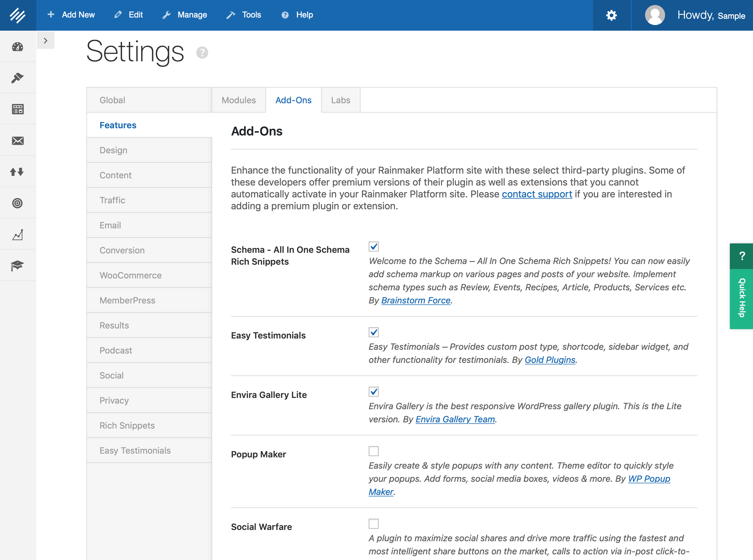Open the envelope mail icon in sidebar

pyautogui.click(x=18, y=140)
